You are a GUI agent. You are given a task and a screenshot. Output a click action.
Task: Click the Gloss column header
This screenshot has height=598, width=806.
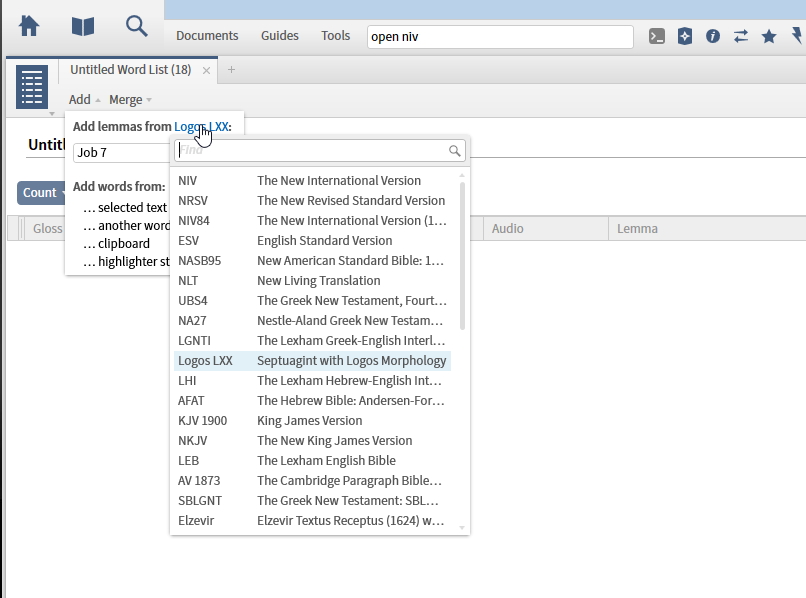pyautogui.click(x=48, y=228)
